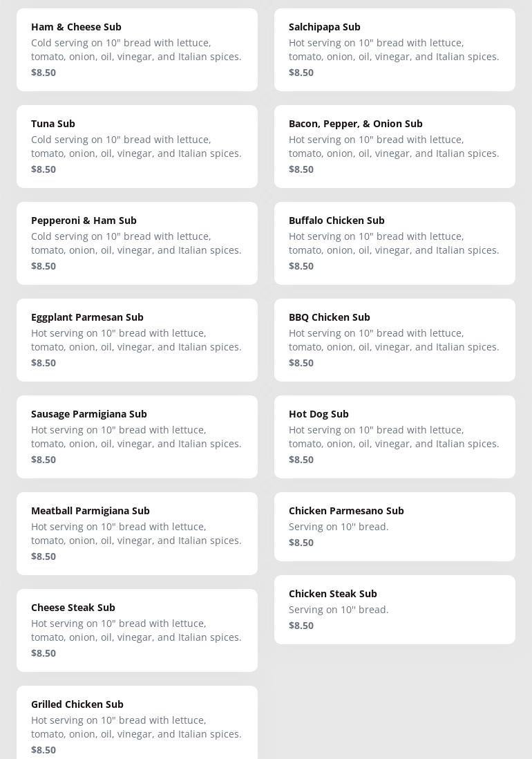This screenshot has height=759, width=532.
Task: Click the Cheese Steak Sub description
Action: point(136,630)
